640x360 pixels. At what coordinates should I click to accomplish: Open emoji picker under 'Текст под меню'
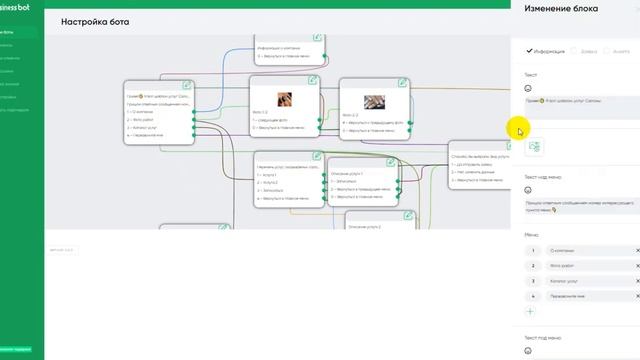click(528, 351)
